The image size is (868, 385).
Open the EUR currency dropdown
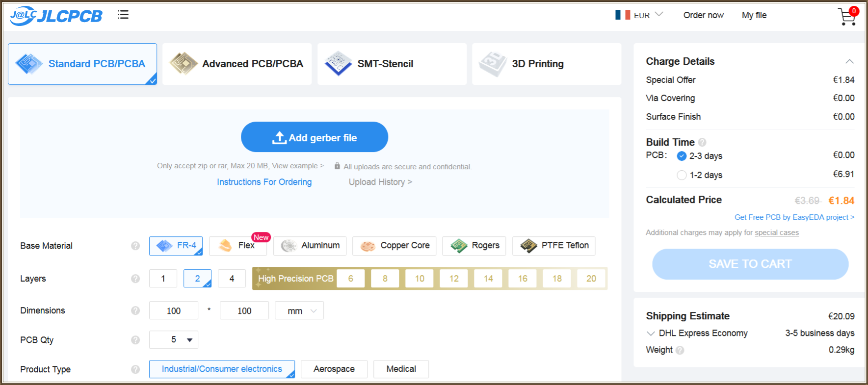(639, 15)
